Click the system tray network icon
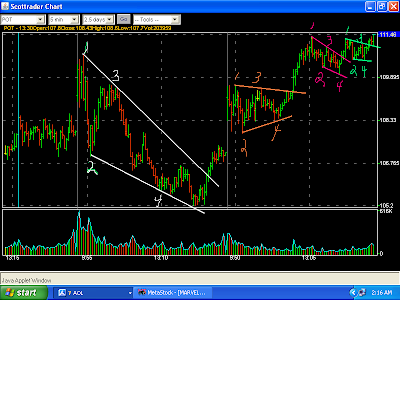The height and width of the screenshot is (400, 400). pyautogui.click(x=361, y=293)
